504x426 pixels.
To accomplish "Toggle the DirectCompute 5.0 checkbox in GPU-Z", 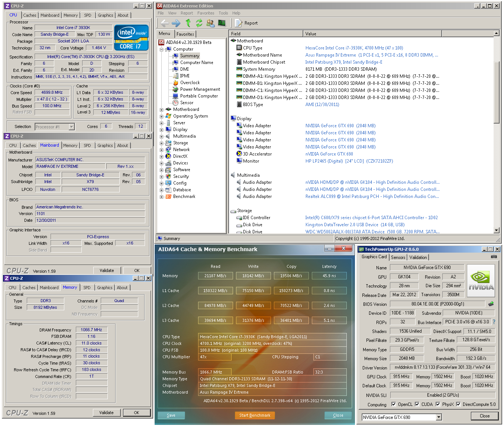I will (458, 404).
